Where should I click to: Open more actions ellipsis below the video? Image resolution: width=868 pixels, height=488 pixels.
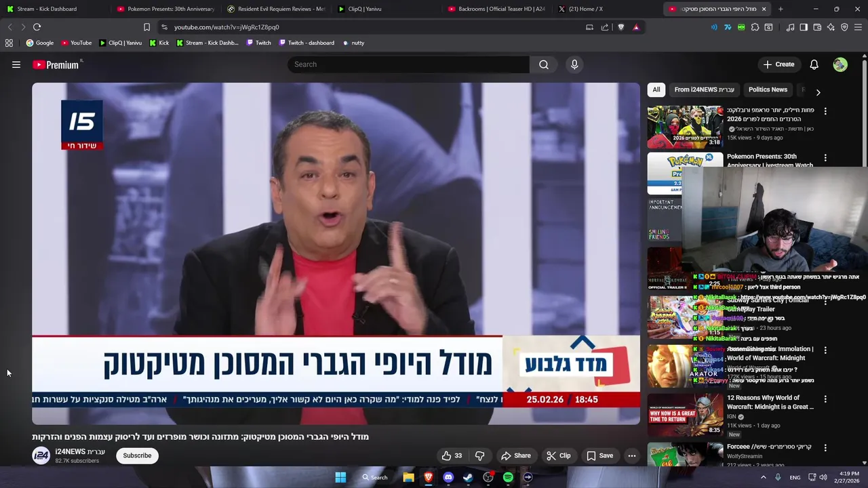coord(631,455)
